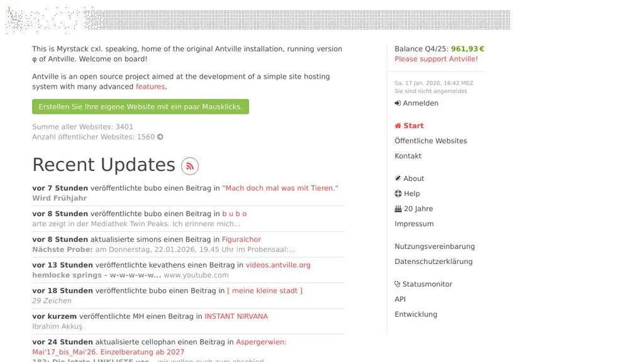Open the b u b o site link
644x362 pixels.
click(235, 214)
